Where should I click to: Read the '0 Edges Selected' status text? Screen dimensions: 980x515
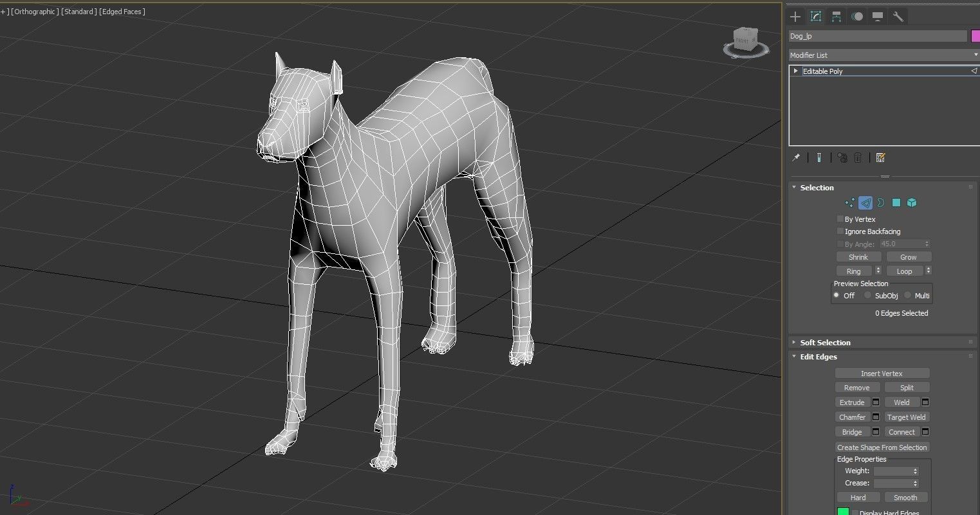901,314
